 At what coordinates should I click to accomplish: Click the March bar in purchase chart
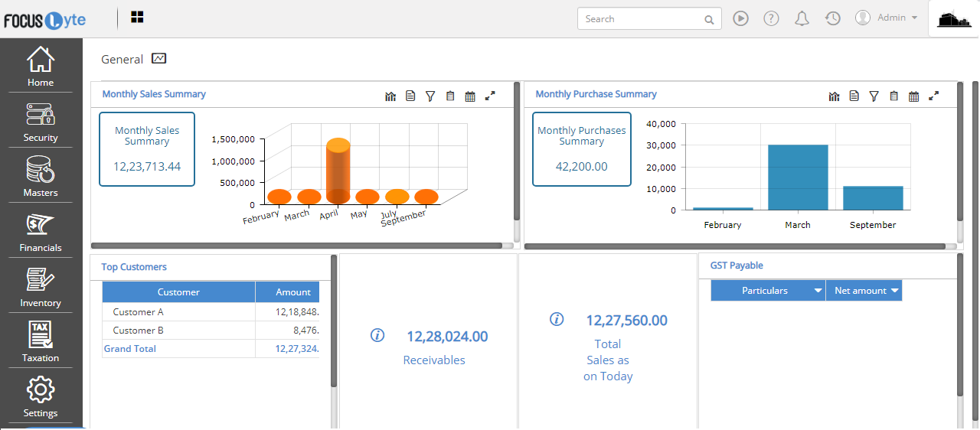[x=798, y=178]
